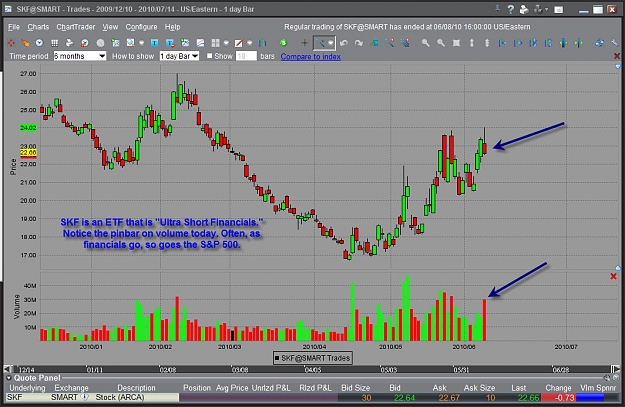This screenshot has height=407, width=625.
Task: Click the square fit-chart icon right of magnifiers
Action: [456, 43]
